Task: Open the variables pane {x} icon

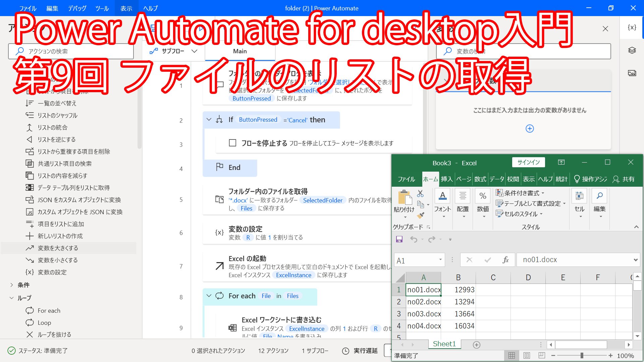Action: 632,27
